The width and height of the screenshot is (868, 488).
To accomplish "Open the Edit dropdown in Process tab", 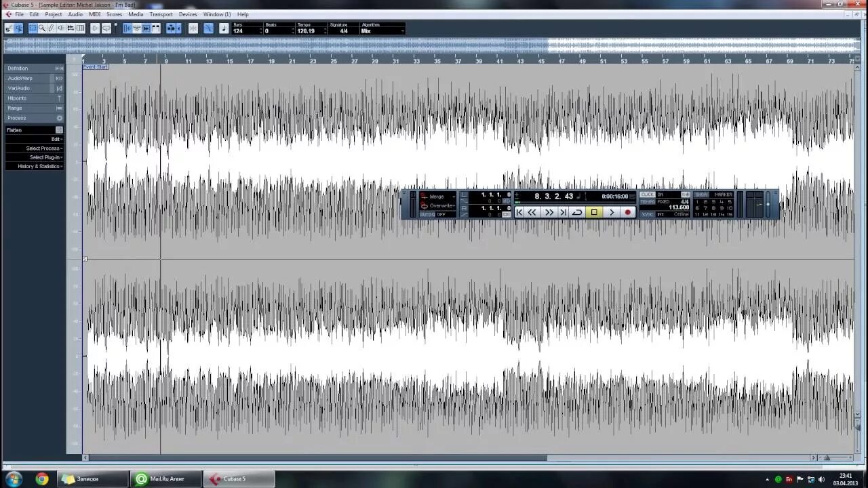I will tap(35, 139).
